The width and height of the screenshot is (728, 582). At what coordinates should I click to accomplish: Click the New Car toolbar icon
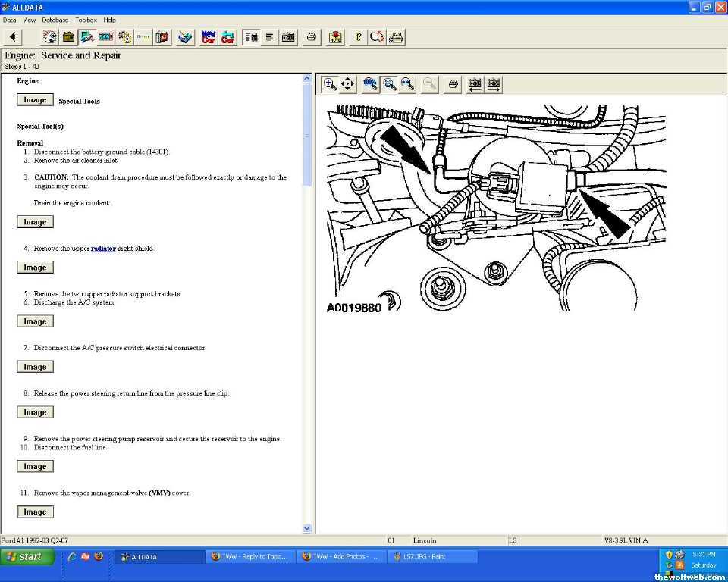209,36
